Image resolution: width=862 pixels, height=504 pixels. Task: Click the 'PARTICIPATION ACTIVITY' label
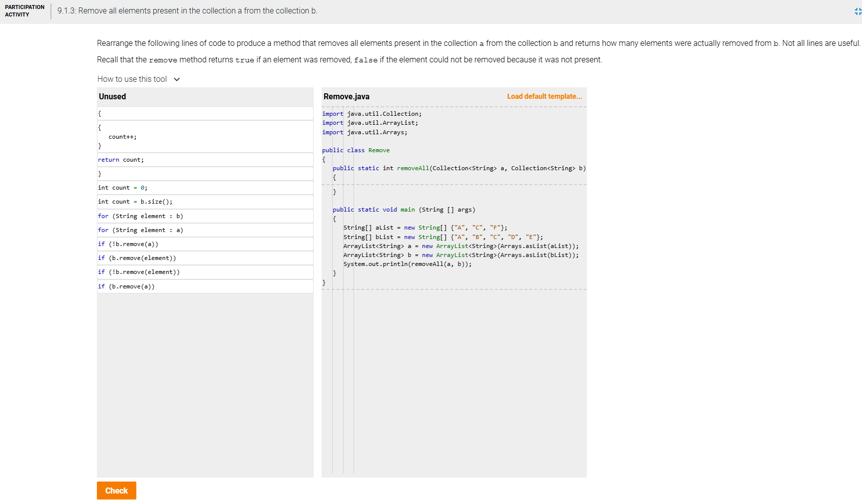pos(24,11)
